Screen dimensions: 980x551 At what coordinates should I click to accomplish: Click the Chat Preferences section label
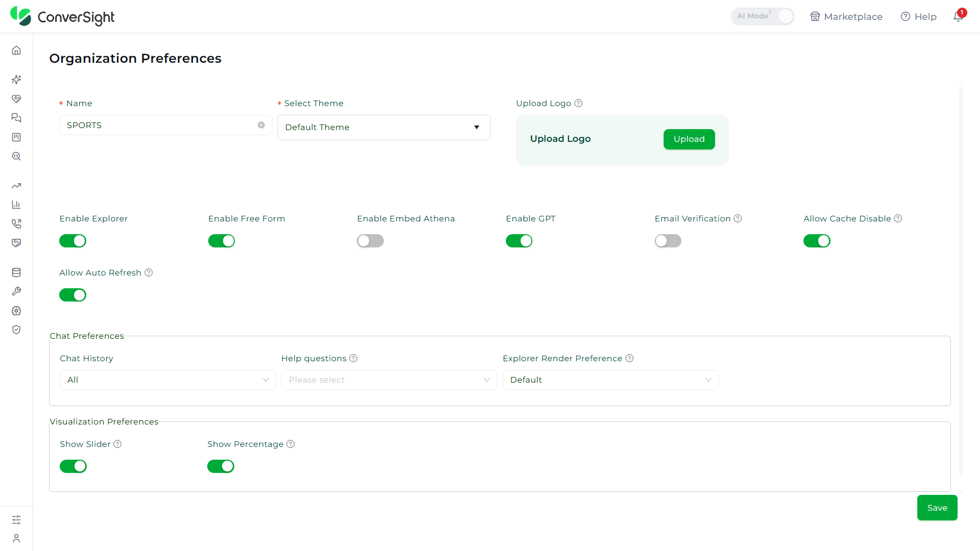87,336
